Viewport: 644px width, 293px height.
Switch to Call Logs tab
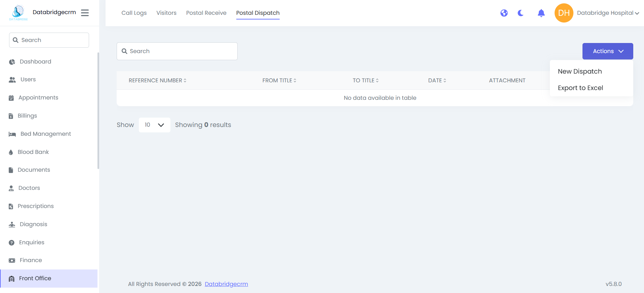(134, 13)
